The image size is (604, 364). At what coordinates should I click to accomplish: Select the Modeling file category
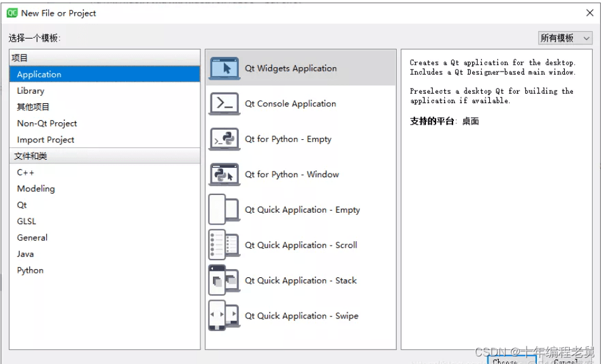[105, 189]
